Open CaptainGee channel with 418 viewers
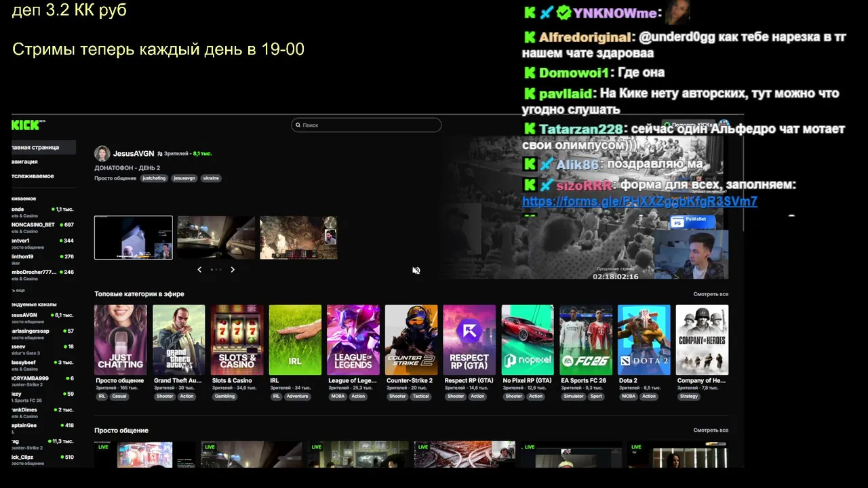This screenshot has width=868, height=488. click(43, 427)
